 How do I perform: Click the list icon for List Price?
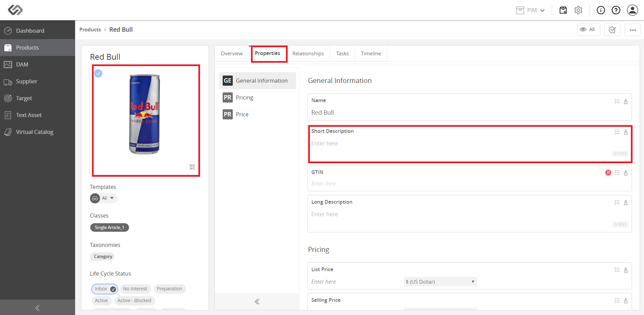617,270
